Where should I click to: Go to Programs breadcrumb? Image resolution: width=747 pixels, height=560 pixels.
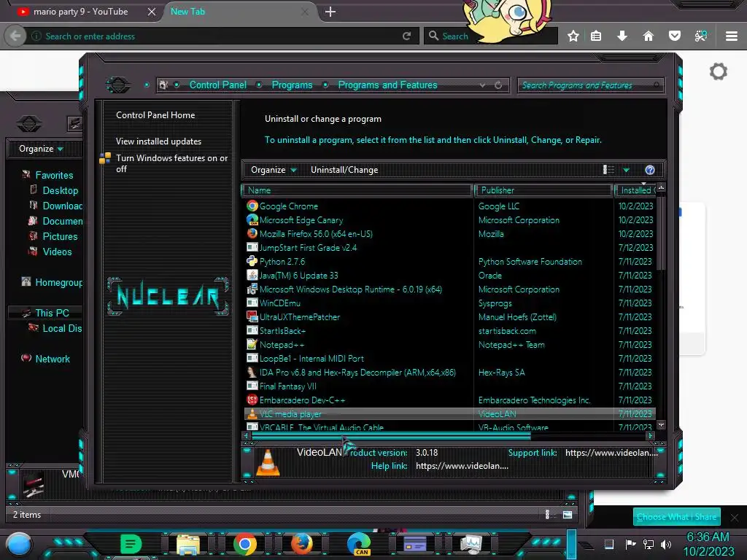point(292,85)
